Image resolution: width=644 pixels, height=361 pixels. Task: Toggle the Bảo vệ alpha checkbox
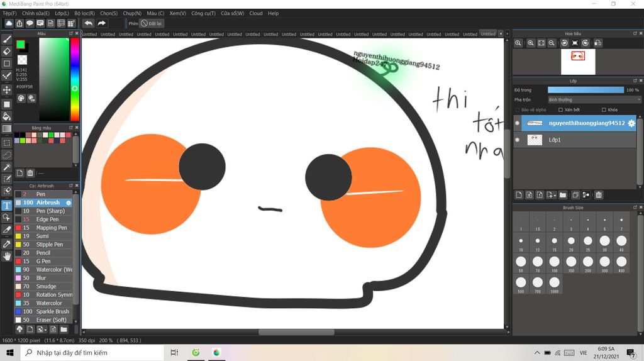pos(517,110)
